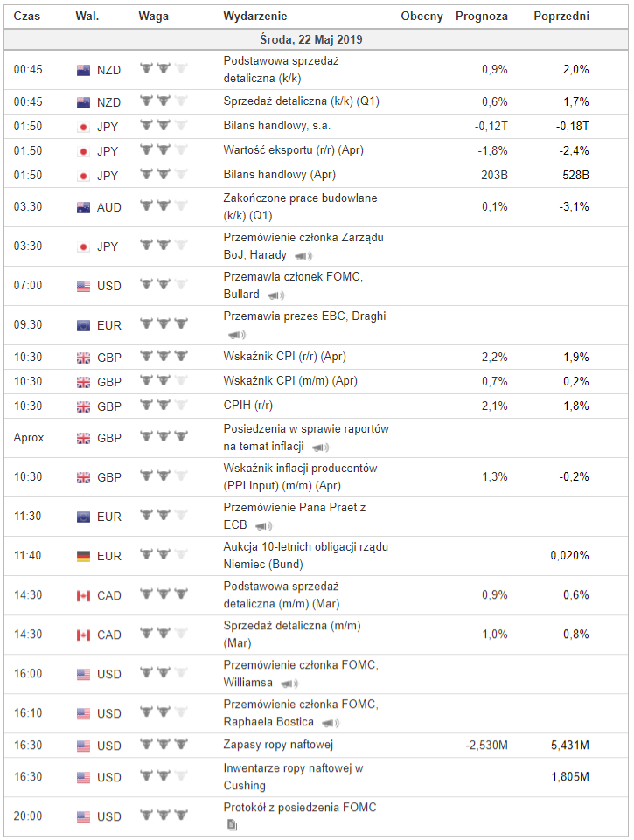Open CPIH (r/r) event link

248,406
